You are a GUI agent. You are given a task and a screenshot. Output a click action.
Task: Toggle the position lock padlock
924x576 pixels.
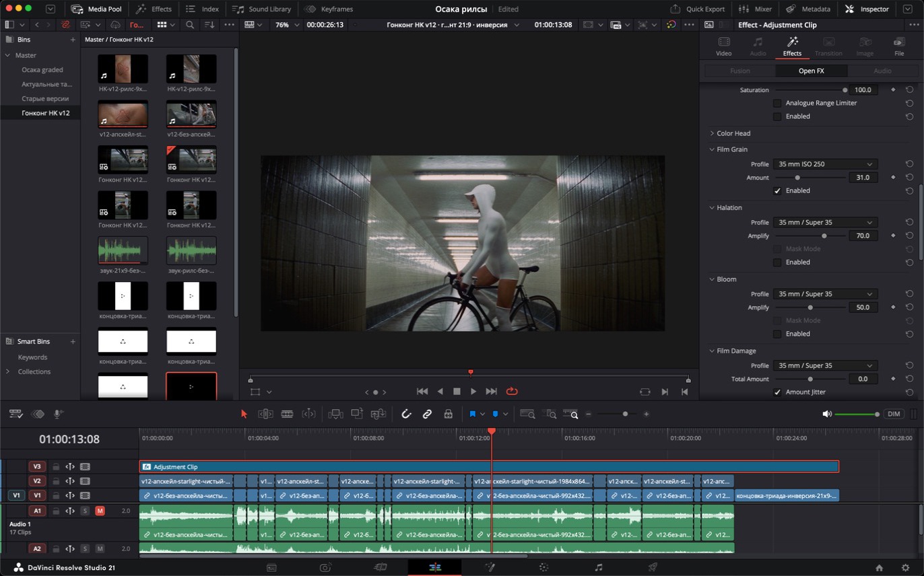coord(448,415)
